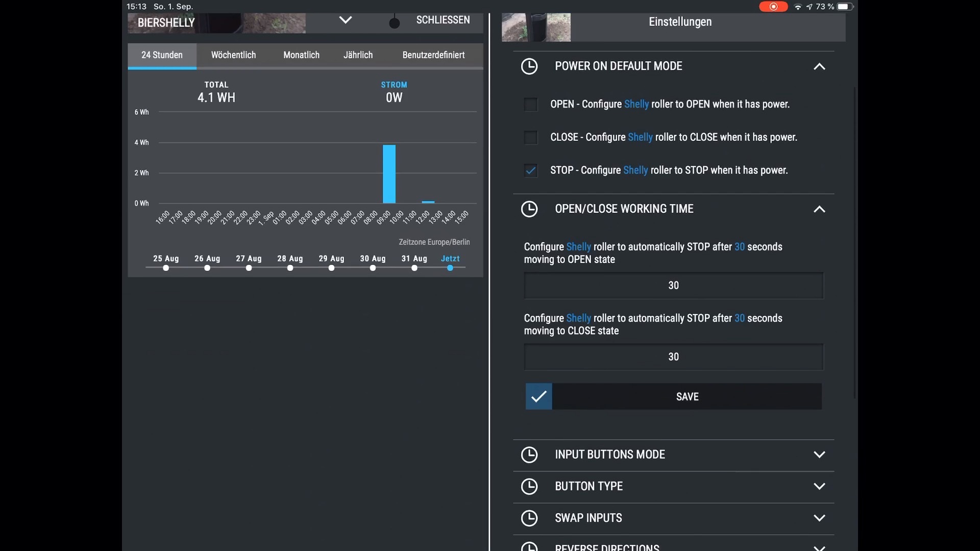The height and width of the screenshot is (551, 980).
Task: Click the Swap Inputs clock icon
Action: point(529,518)
